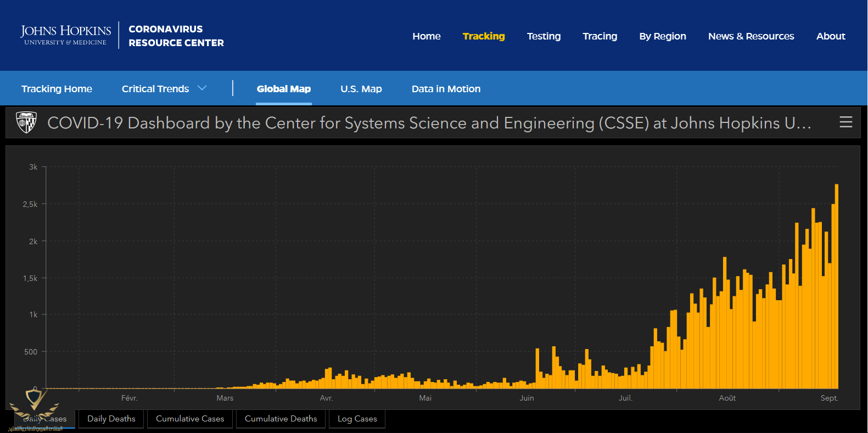Go to Data in Motion
Viewport: 868px width, 433px height.
click(x=446, y=89)
